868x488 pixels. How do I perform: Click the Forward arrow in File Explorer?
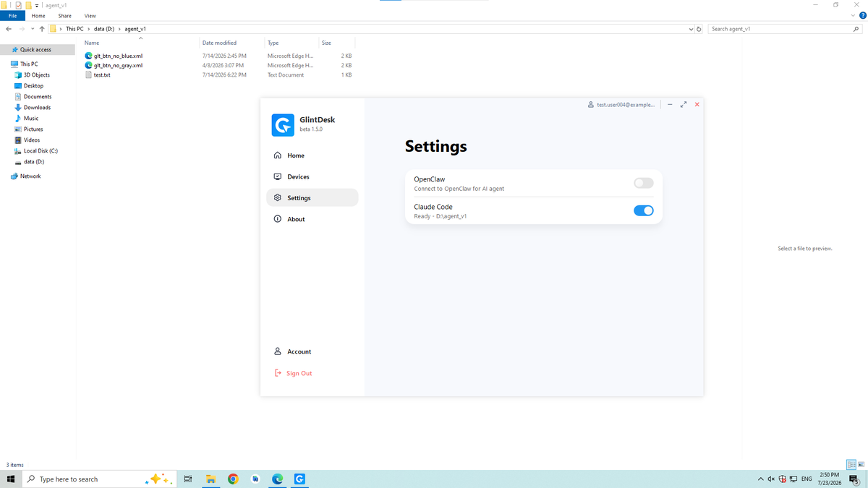(x=22, y=29)
